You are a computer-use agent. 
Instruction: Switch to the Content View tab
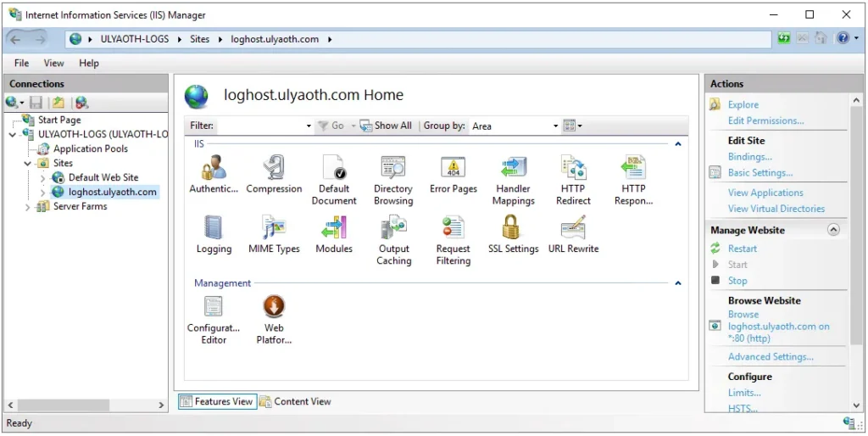(295, 402)
